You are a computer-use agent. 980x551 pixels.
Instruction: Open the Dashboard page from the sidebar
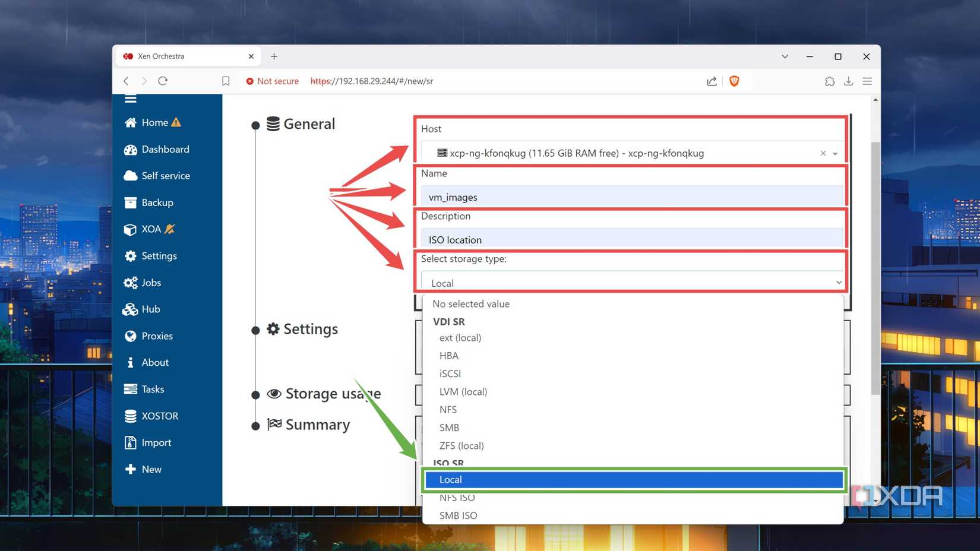(x=165, y=149)
